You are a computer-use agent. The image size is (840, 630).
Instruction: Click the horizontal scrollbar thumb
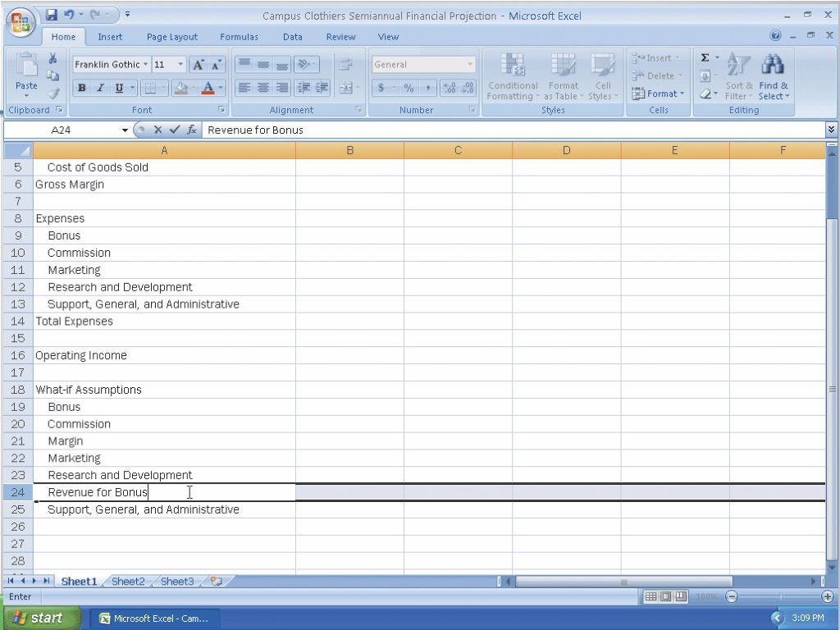623,582
